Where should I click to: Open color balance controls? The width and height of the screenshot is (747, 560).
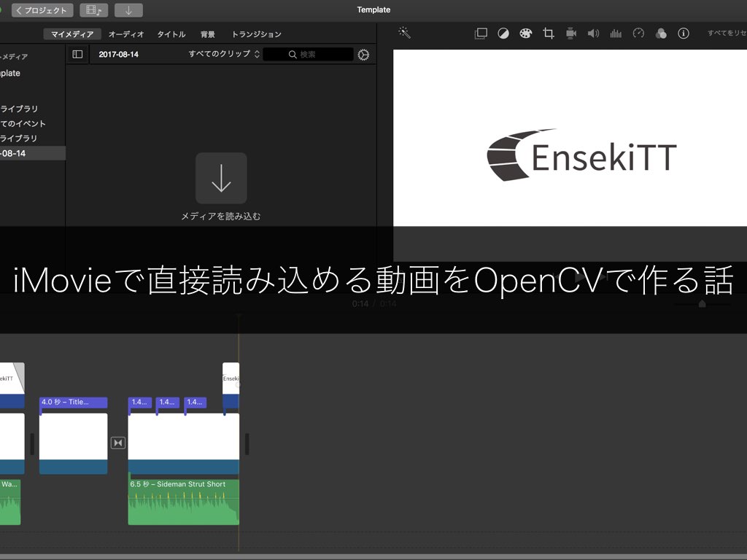pos(503,34)
